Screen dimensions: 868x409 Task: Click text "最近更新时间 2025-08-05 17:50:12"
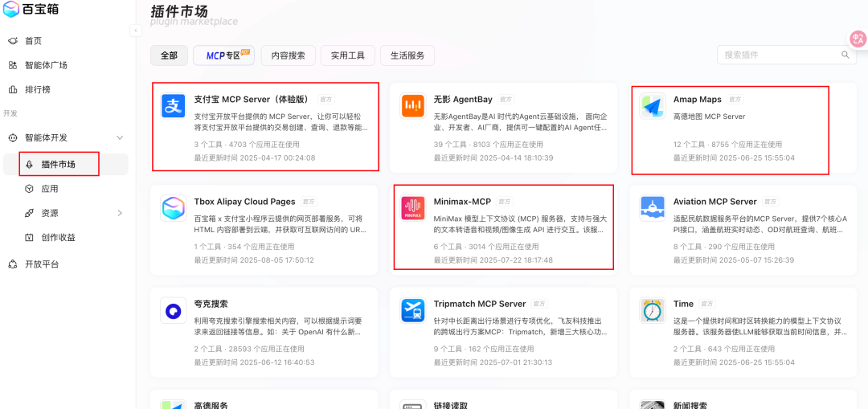click(254, 260)
